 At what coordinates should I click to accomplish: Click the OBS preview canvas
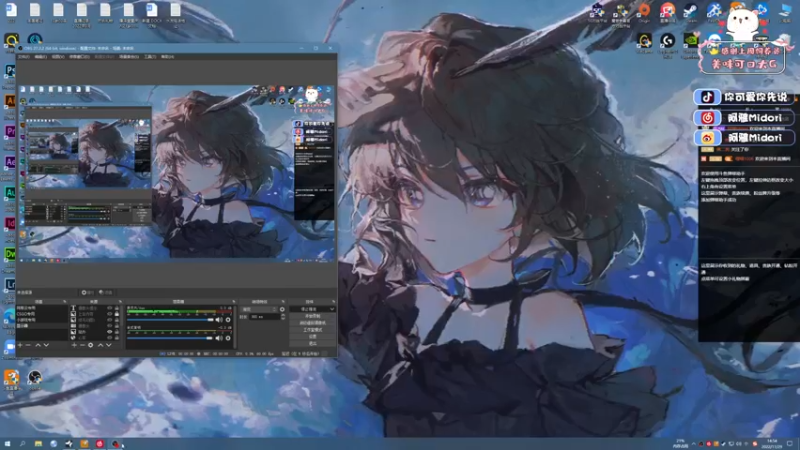(x=177, y=174)
